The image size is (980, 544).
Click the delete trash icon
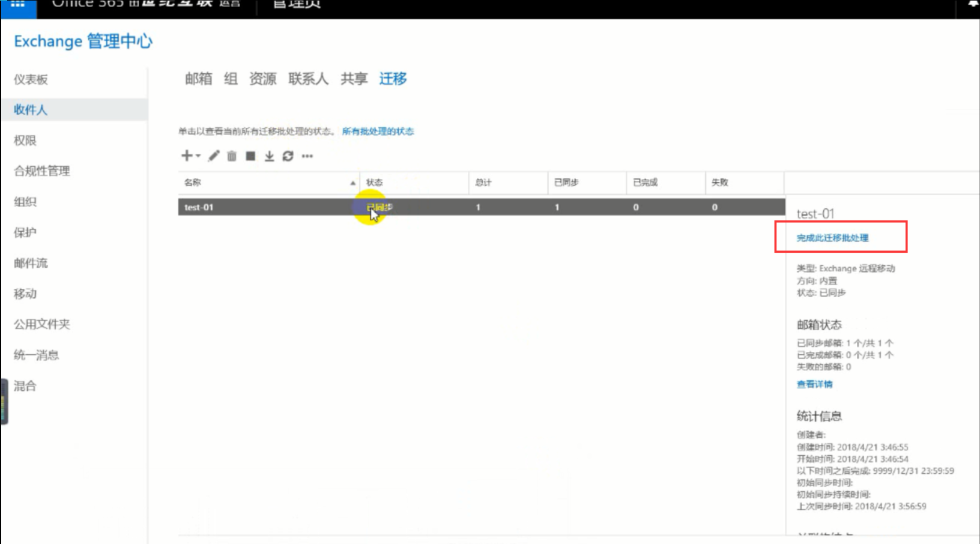pos(232,156)
